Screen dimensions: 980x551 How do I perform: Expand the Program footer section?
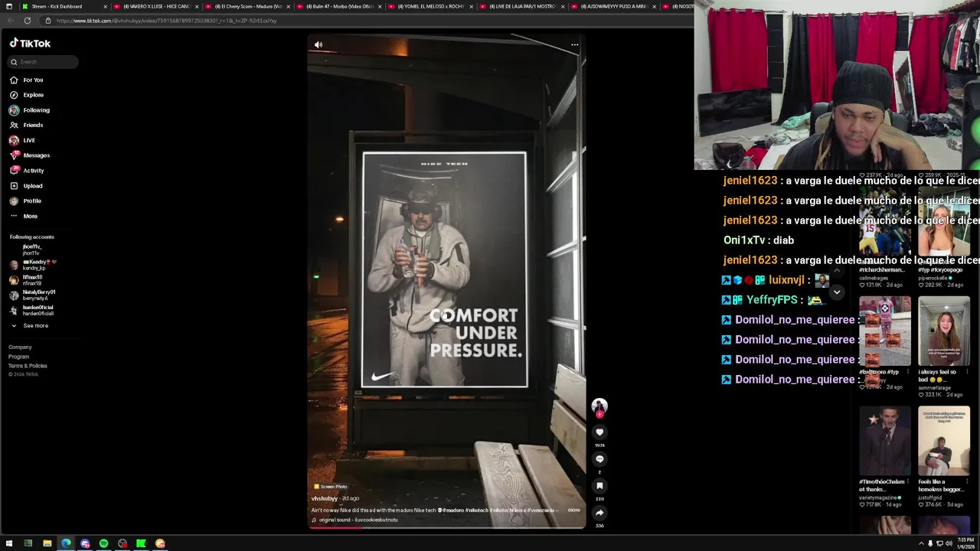(18, 357)
